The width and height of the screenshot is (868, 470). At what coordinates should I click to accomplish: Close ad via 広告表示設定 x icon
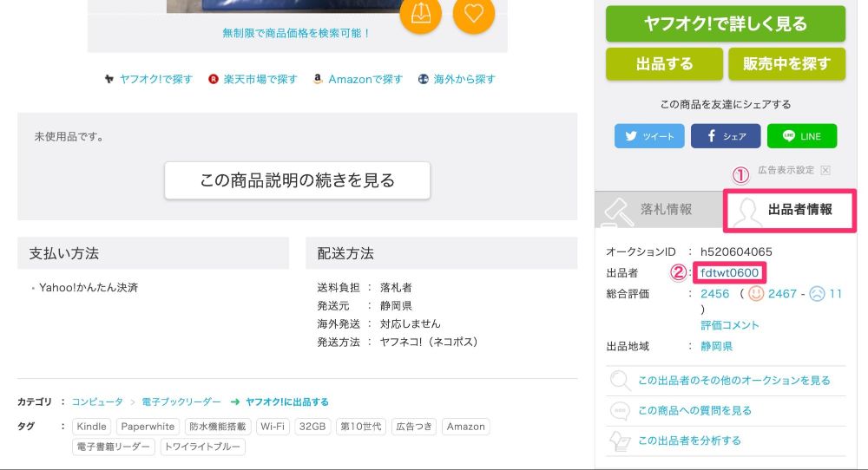point(825,170)
